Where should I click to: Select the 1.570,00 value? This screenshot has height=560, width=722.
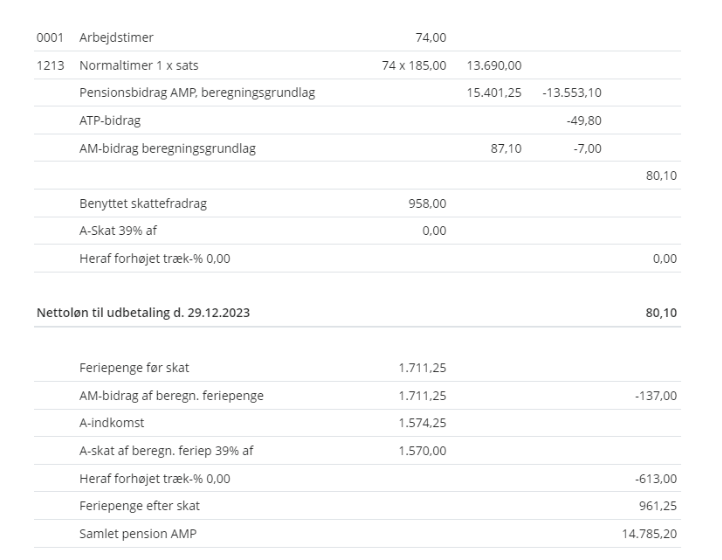[x=422, y=450]
